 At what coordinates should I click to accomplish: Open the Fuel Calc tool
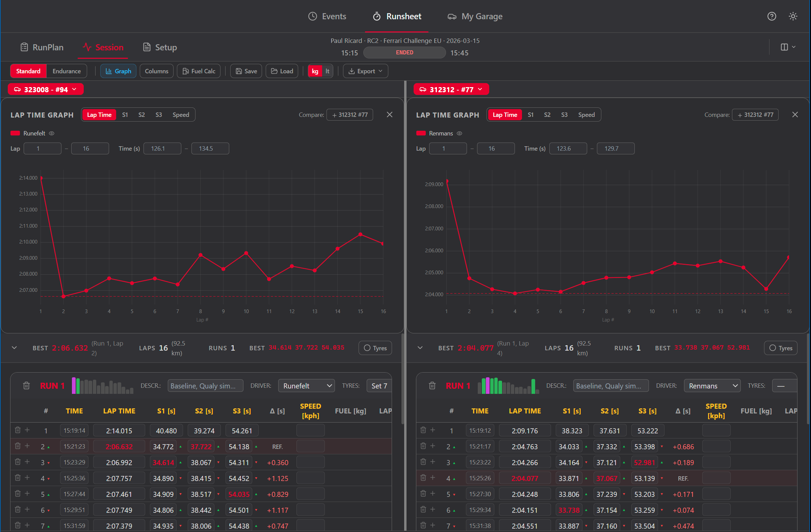pyautogui.click(x=198, y=71)
